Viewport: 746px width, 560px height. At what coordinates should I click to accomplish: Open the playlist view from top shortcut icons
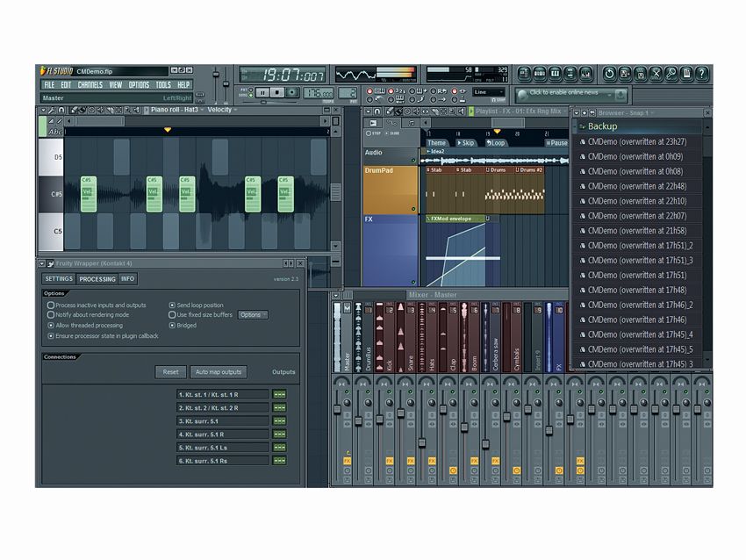524,74
